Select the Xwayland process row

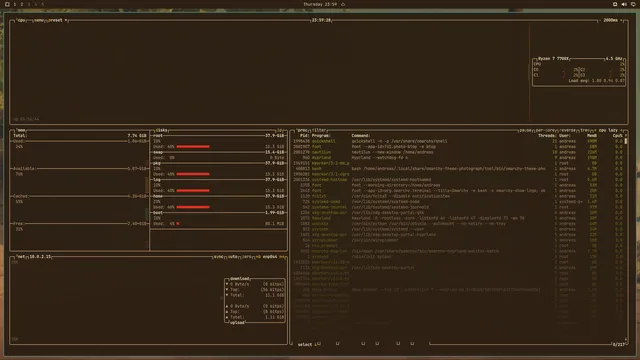coord(458,218)
